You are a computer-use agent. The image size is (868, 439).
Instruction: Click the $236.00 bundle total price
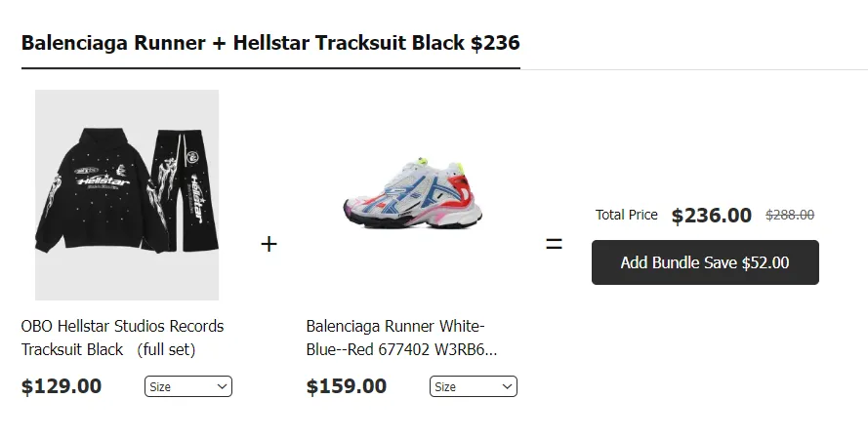(712, 216)
